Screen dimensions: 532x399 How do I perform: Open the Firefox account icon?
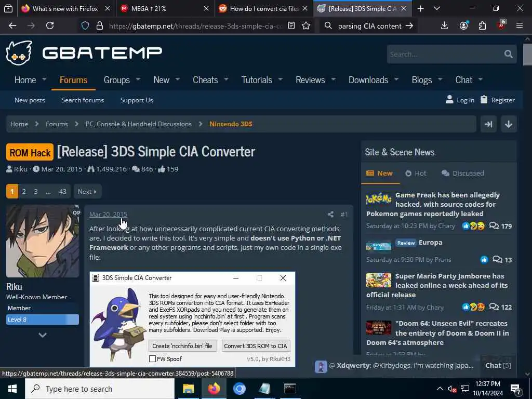[464, 25]
